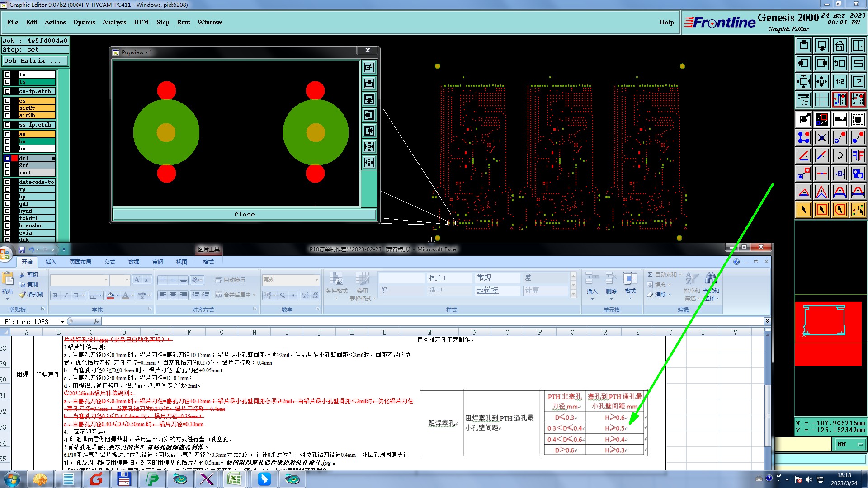Click red board overview thumbnail
The image size is (868, 488).
(x=828, y=334)
